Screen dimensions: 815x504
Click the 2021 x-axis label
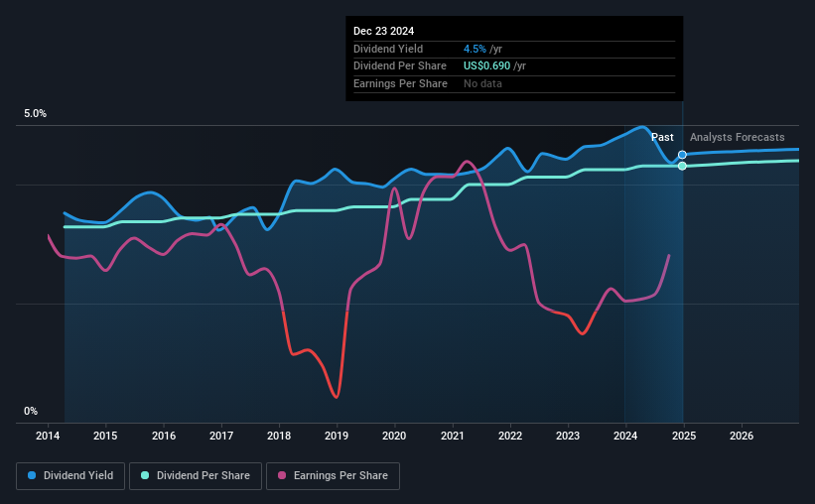[453, 436]
